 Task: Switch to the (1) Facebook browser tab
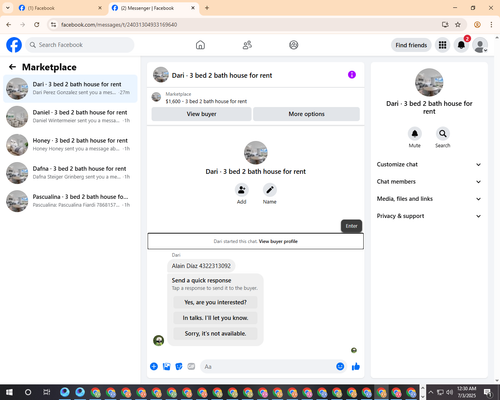(x=61, y=8)
